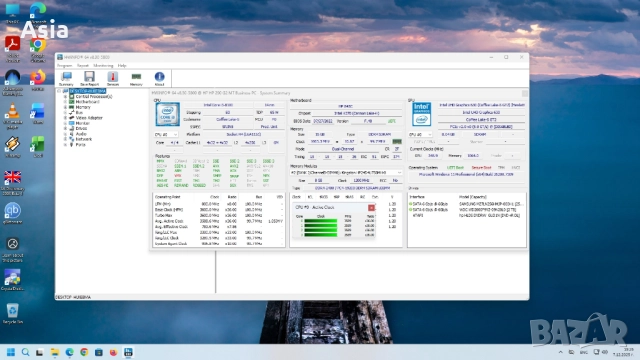
Task: Open the About info icon
Action: click(159, 78)
